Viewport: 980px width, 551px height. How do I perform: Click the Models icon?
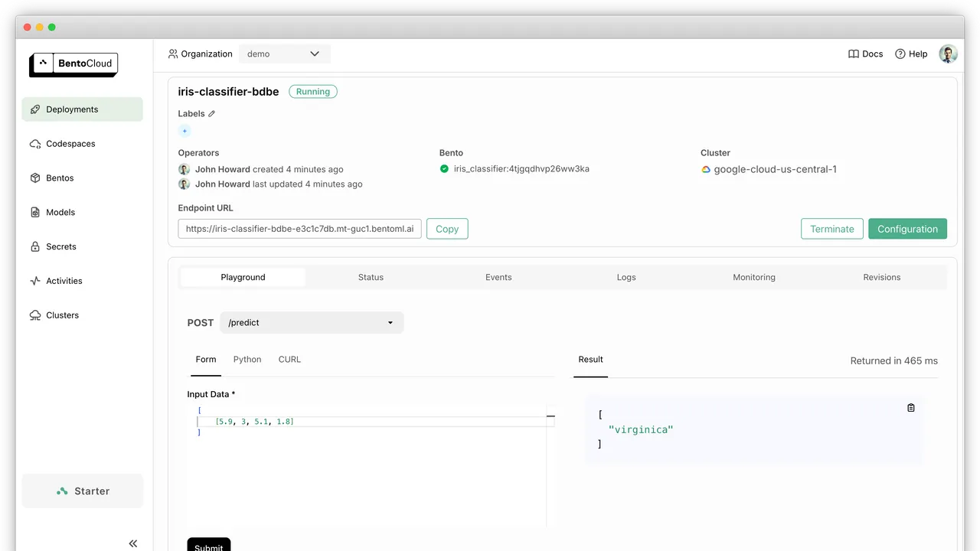click(x=35, y=213)
